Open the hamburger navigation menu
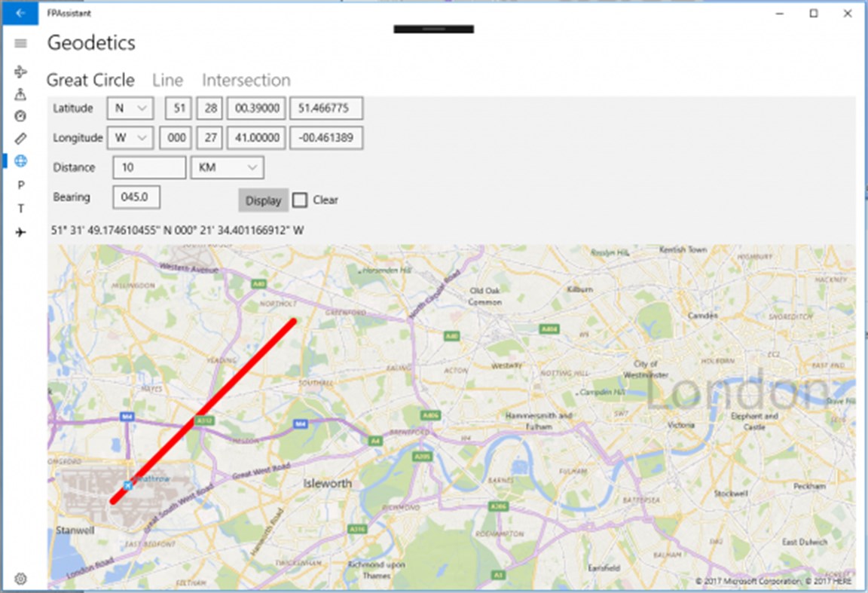 [20, 43]
